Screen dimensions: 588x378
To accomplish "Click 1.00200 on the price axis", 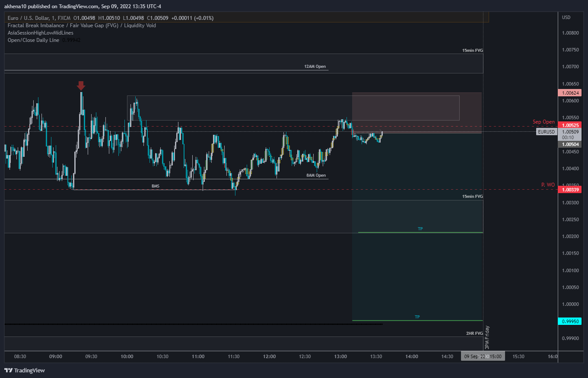I will point(570,236).
